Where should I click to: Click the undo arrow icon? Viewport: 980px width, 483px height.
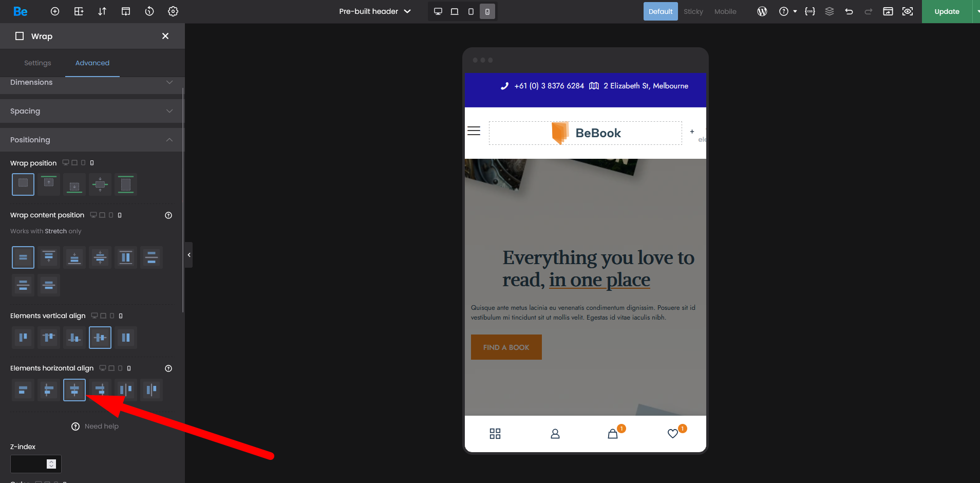click(849, 11)
